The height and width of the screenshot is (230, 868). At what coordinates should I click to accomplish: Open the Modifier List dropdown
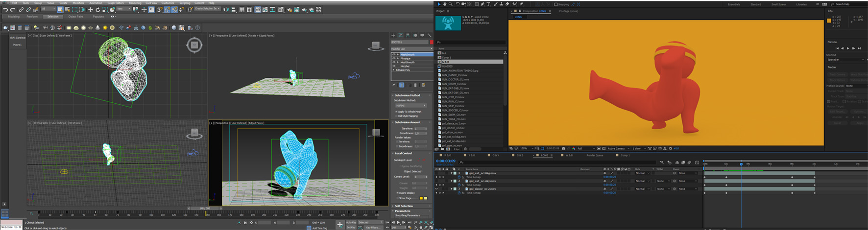click(411, 49)
